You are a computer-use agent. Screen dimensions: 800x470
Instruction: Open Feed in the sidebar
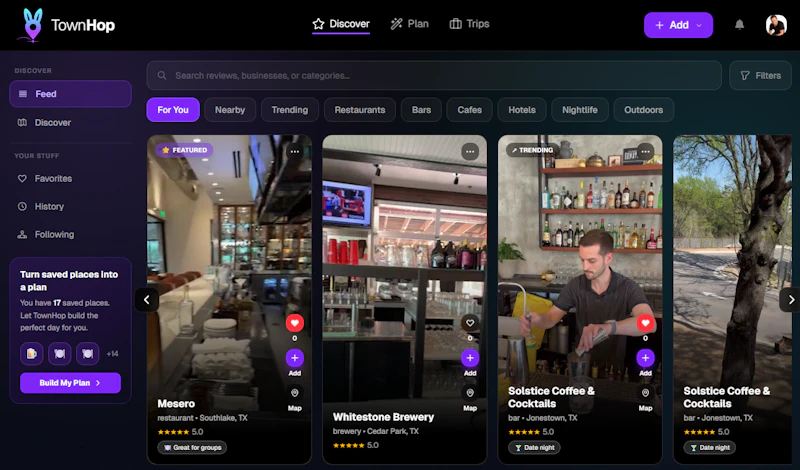tap(70, 94)
